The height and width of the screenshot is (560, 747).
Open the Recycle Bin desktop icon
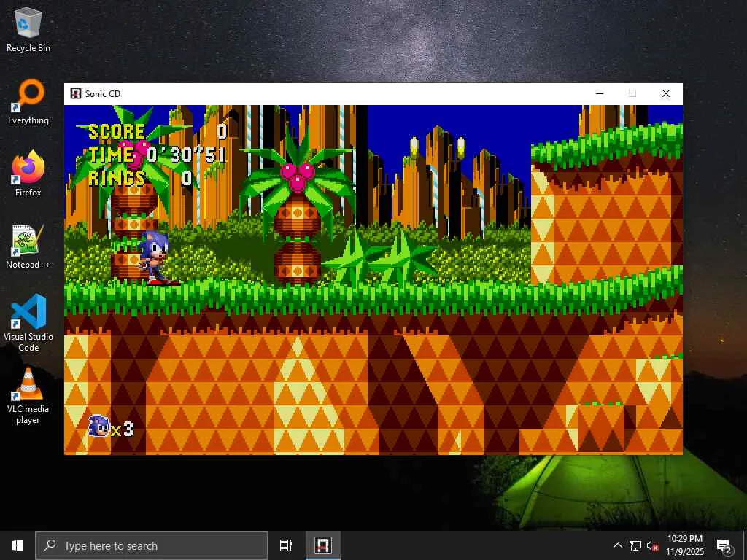[28, 29]
